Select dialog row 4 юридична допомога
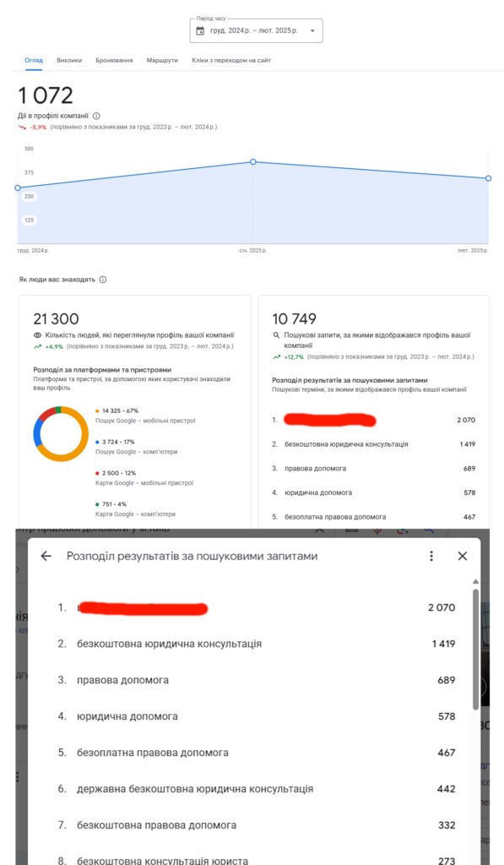 coord(257,716)
